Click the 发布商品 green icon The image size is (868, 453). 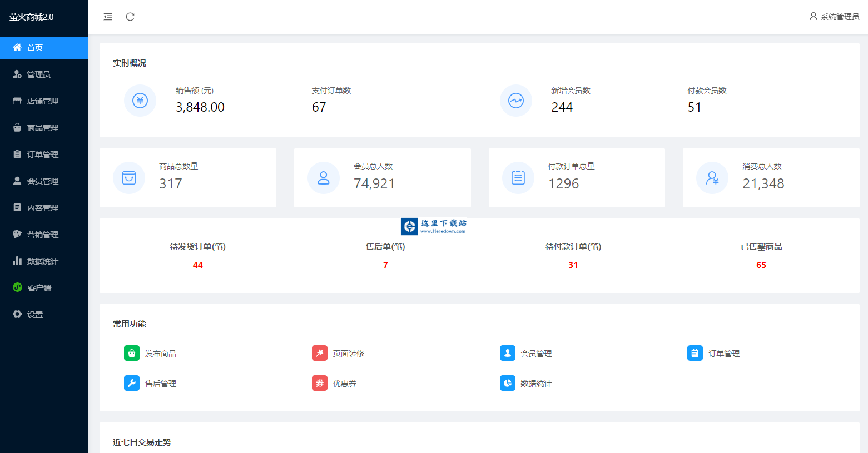coord(131,353)
